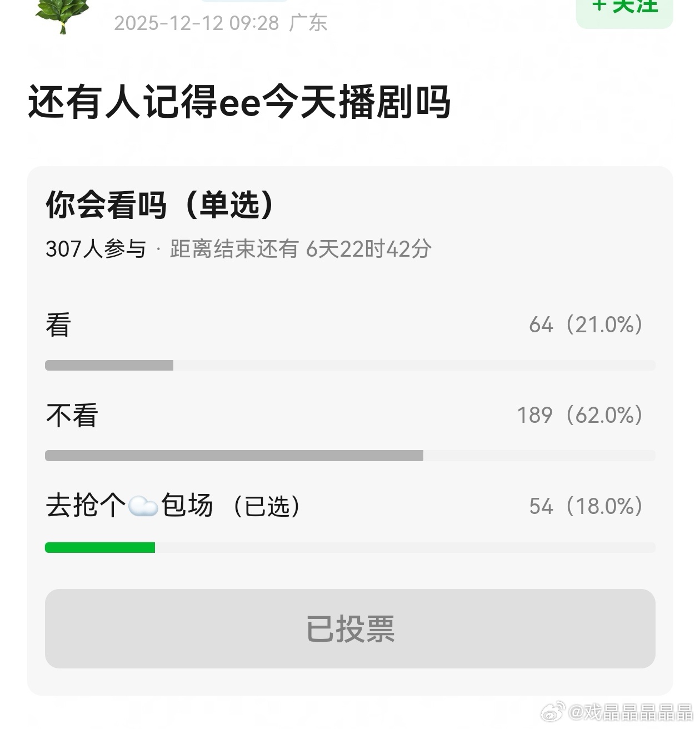Open the @戏晶晶晶晶晶 watermark username
The height and width of the screenshot is (729, 700).
pos(631,712)
